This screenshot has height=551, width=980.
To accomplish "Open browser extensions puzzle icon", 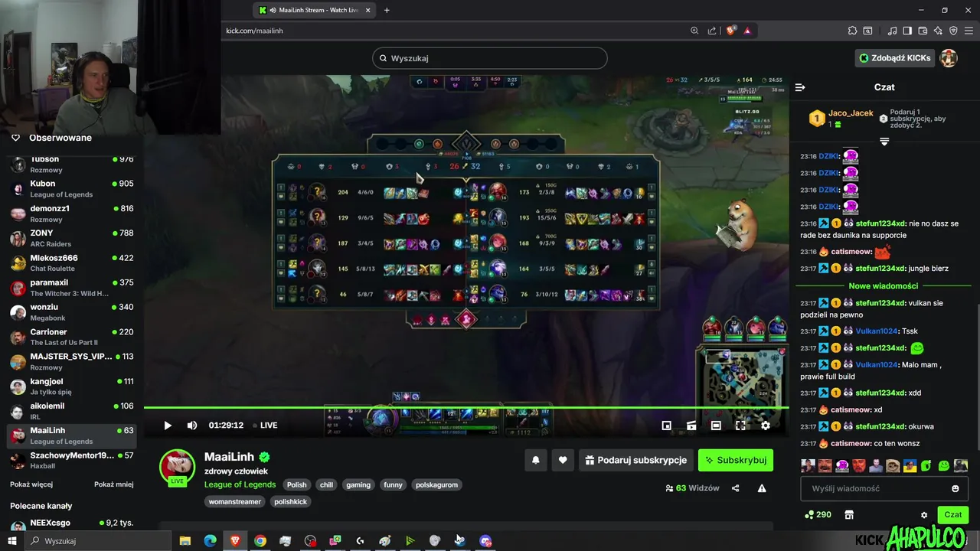I will point(852,31).
